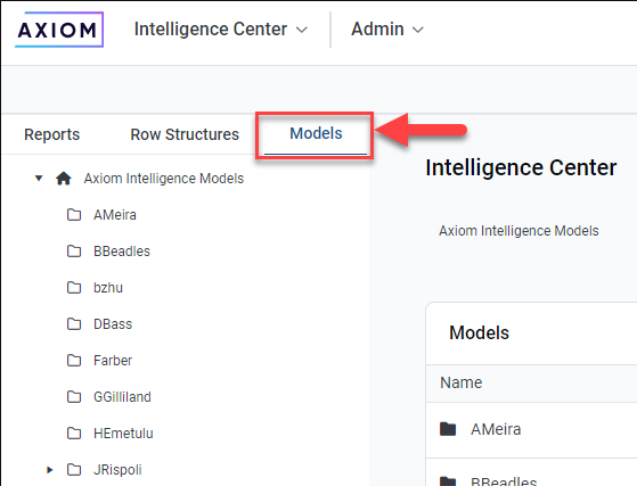Click the filled AMeira folder icon in Models list
The height and width of the screenshot is (486, 637).
448,430
